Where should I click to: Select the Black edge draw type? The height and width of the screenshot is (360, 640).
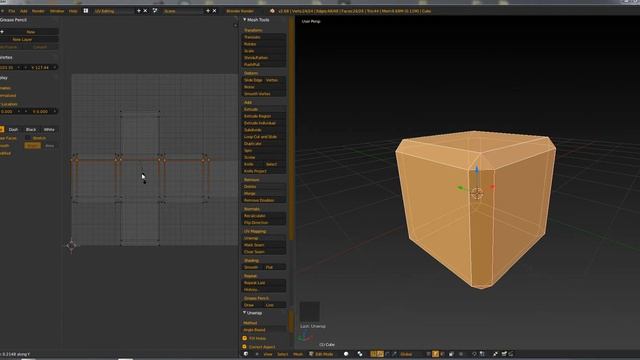point(31,129)
